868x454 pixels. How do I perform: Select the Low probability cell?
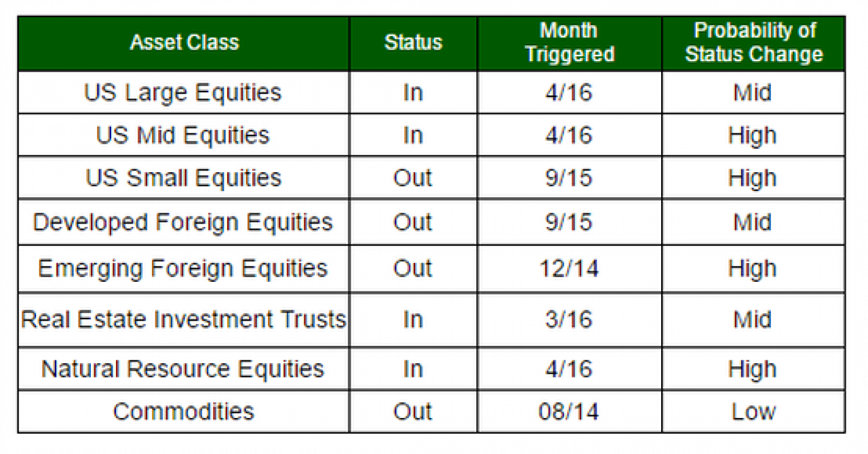click(x=753, y=411)
